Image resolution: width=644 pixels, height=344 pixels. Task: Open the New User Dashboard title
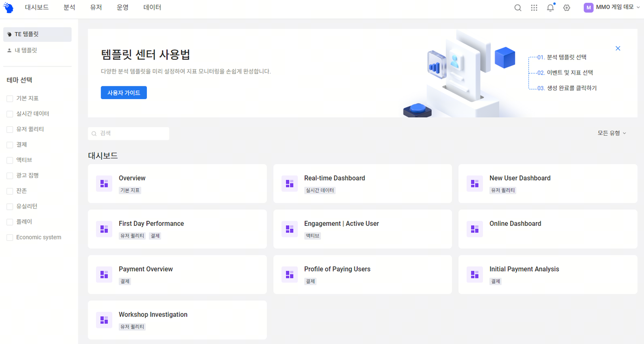click(x=520, y=178)
